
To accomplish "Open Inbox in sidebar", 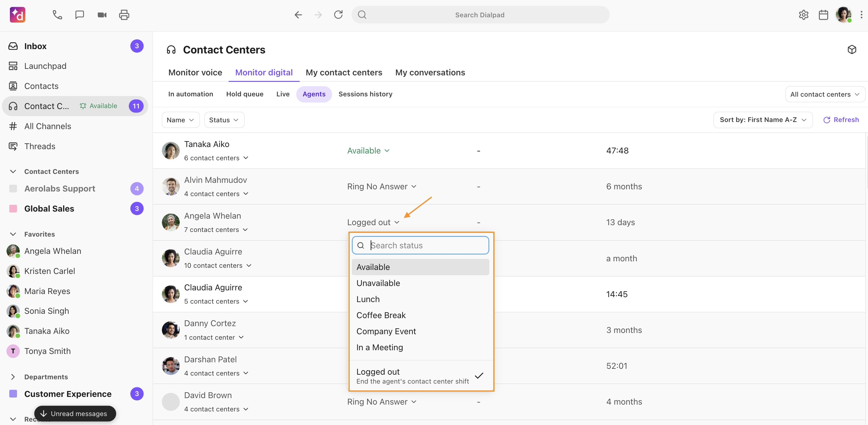I will [75, 46].
